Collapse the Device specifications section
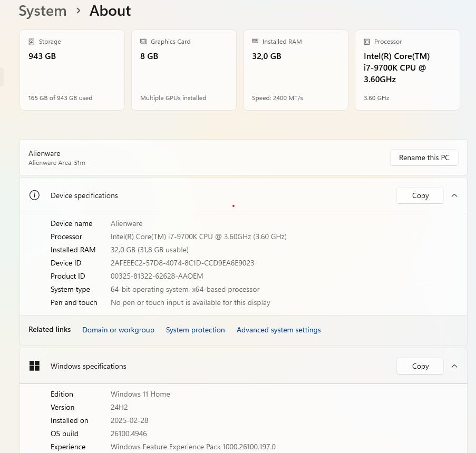The image size is (476, 453). point(454,195)
